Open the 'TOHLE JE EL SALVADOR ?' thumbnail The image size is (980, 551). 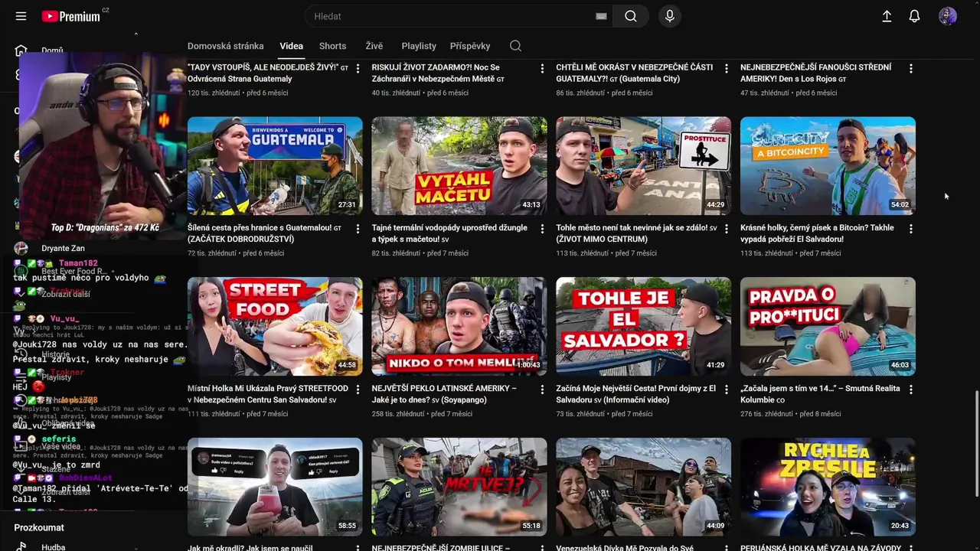(x=643, y=327)
